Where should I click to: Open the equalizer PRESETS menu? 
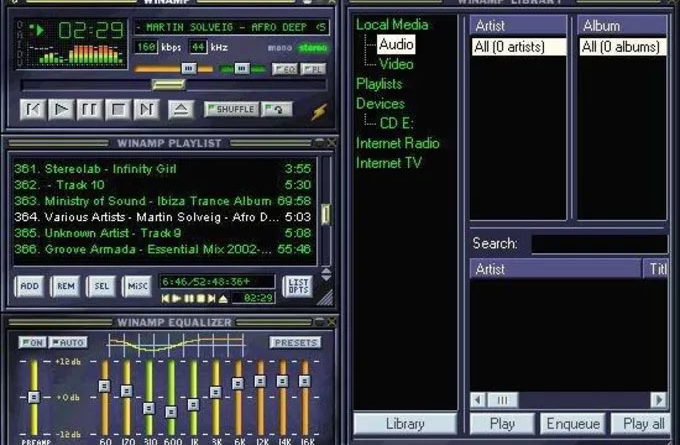(295, 343)
